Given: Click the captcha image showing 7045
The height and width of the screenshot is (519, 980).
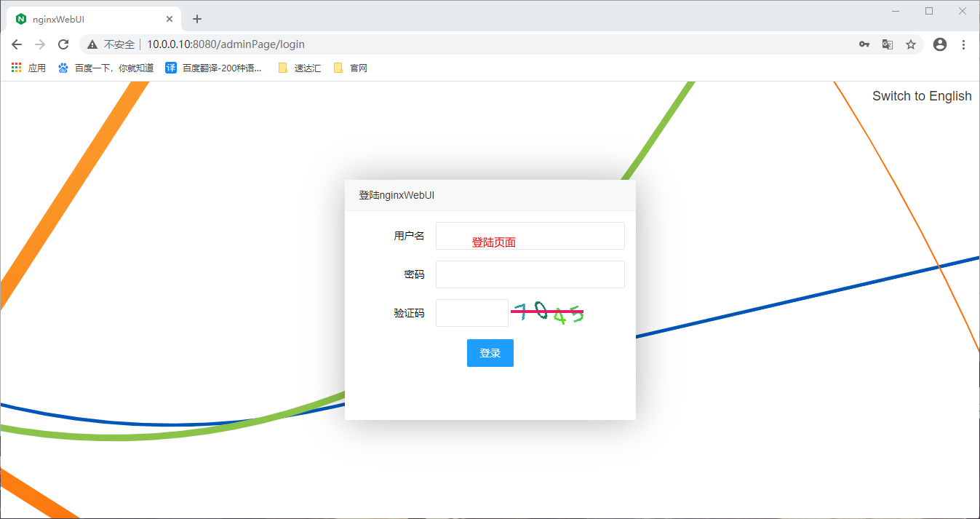Looking at the screenshot, I should point(547,312).
